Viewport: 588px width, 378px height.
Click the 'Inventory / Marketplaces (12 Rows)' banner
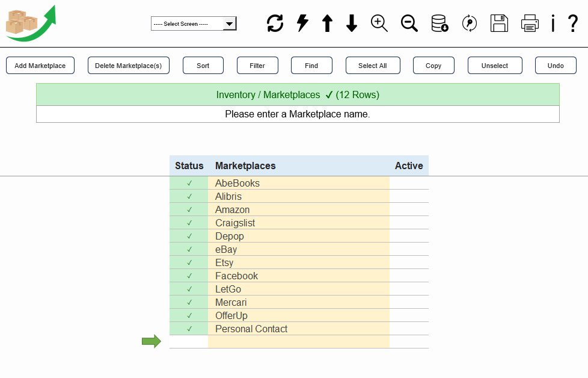[298, 94]
